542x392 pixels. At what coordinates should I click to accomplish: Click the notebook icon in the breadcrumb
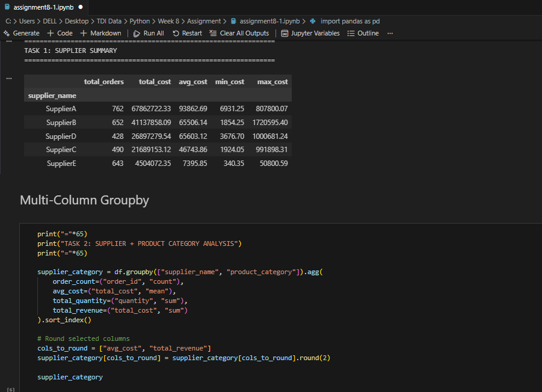click(x=233, y=22)
